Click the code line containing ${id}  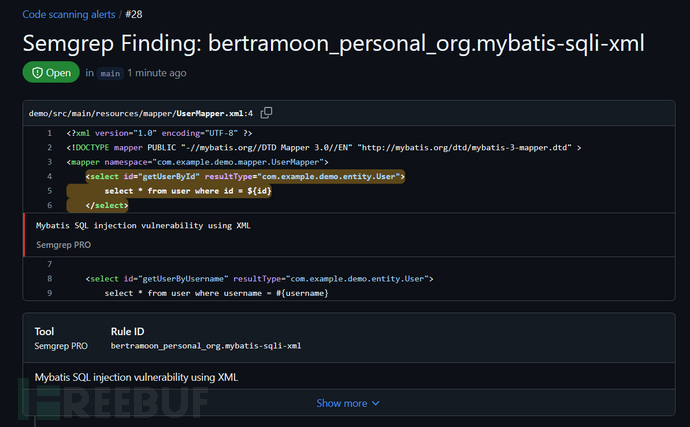[187, 190]
